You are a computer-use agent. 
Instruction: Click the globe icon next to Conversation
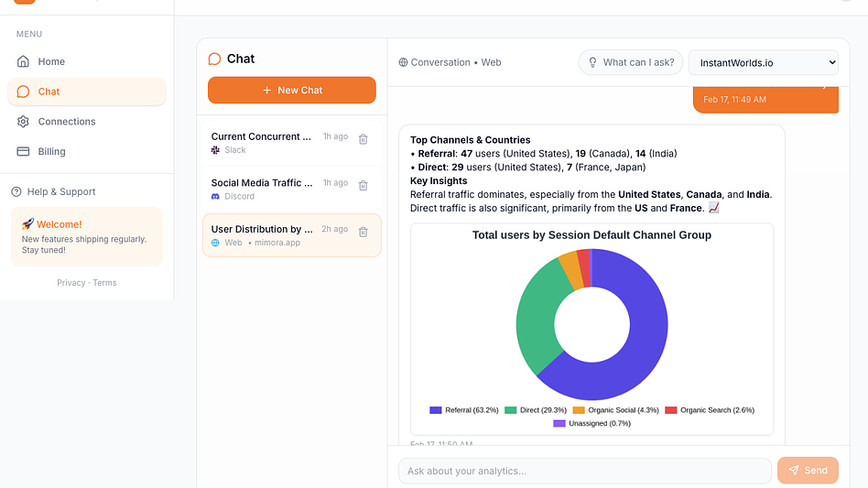403,62
